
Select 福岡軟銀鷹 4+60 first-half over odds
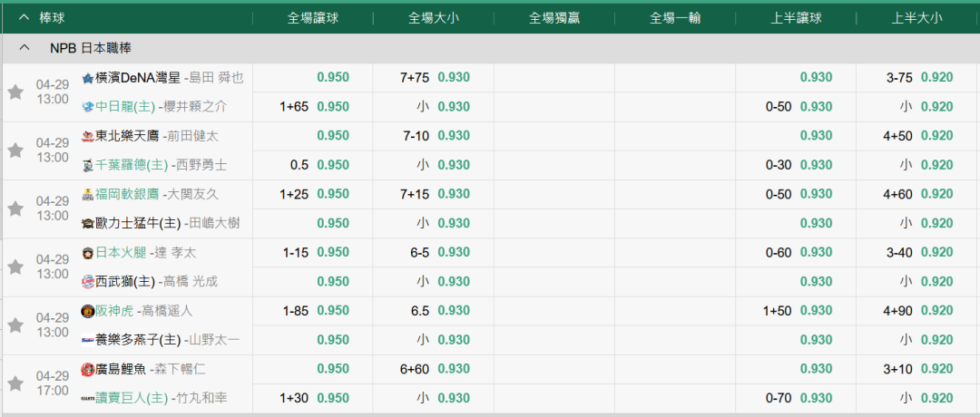click(936, 194)
